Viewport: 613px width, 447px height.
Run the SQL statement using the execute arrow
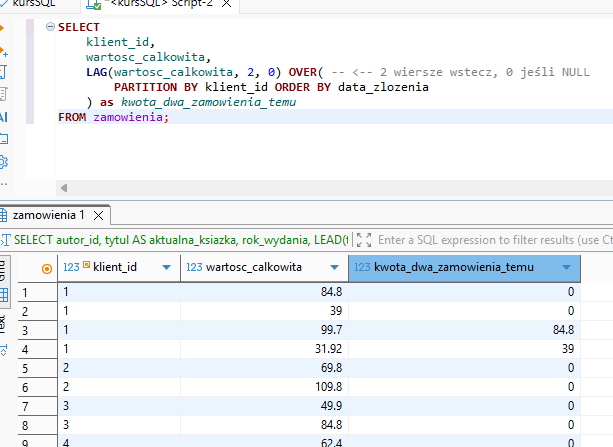[x=4, y=28]
